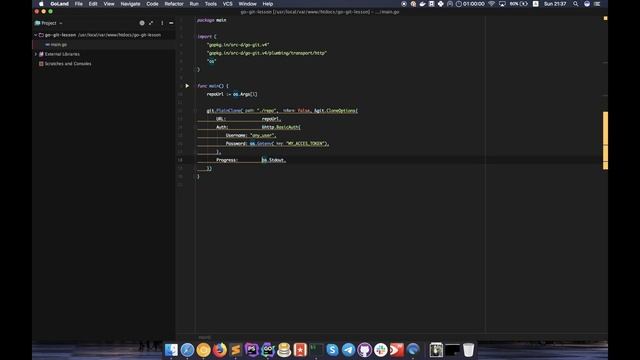Viewport: 640px width, 360px height.
Task: Open Project panel options (three dots)
Action: coord(162,23)
